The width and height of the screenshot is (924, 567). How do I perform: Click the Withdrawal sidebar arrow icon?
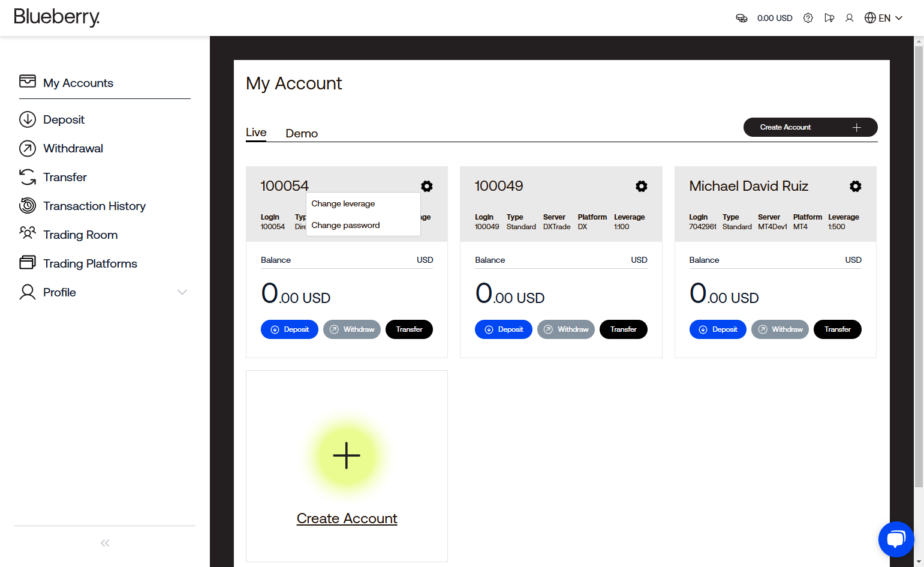(28, 148)
